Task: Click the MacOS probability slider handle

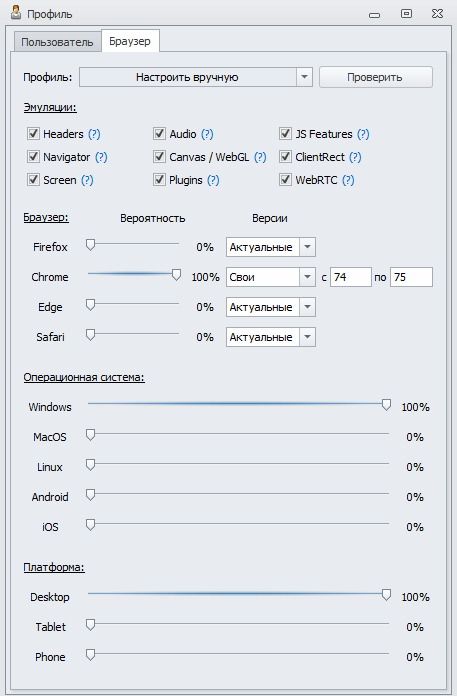Action: click(91, 435)
